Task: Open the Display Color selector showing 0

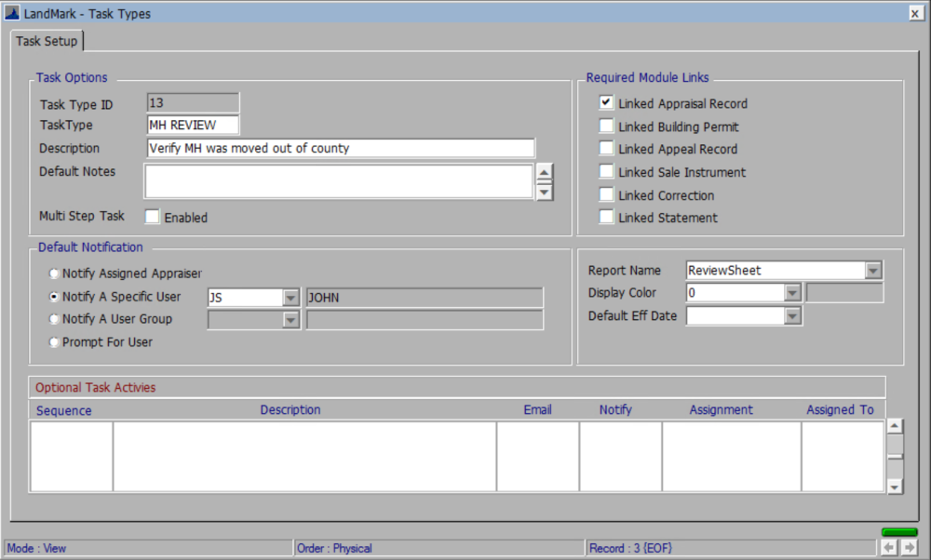Action: (x=791, y=292)
